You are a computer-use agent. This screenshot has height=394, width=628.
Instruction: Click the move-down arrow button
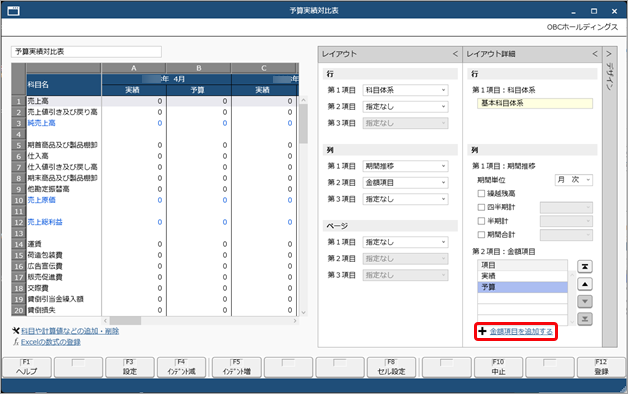[585, 302]
